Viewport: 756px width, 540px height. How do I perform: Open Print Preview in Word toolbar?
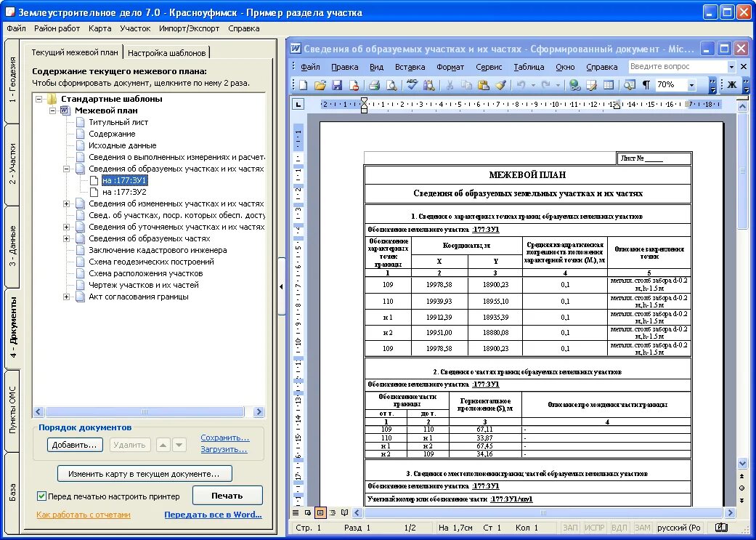391,85
